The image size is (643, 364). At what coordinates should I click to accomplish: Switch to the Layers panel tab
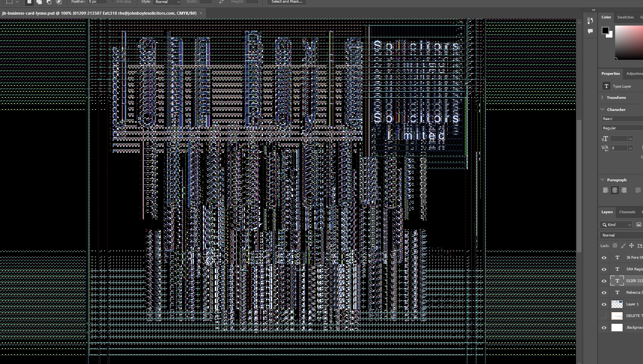click(607, 212)
